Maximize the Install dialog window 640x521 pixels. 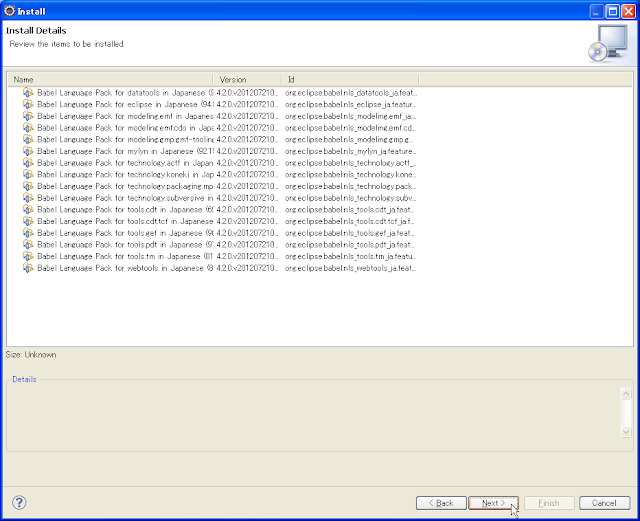click(613, 11)
